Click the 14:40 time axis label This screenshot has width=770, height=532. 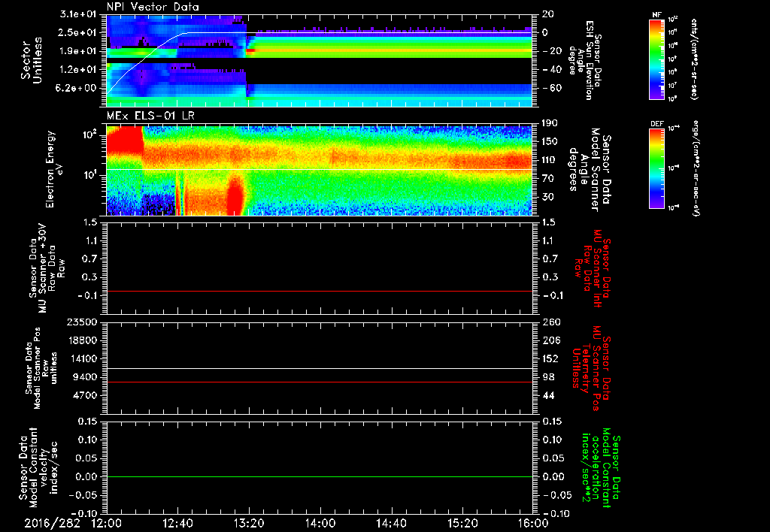click(391, 523)
